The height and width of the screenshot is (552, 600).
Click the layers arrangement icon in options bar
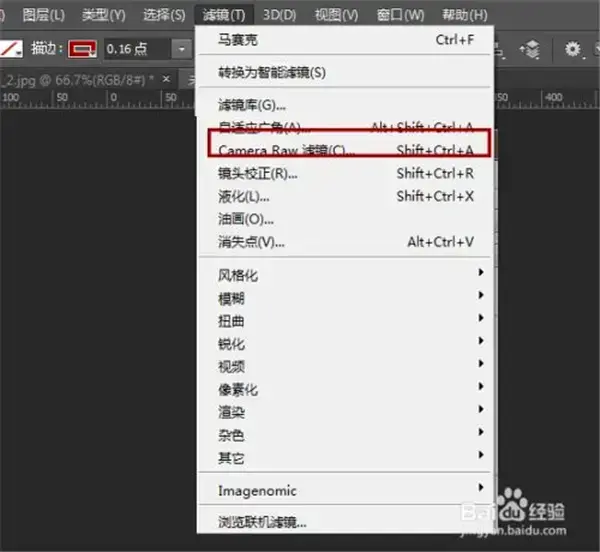[x=530, y=49]
